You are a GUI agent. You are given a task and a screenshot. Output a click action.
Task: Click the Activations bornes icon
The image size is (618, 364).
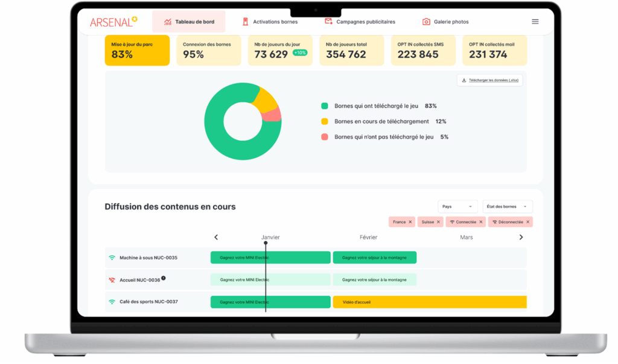click(246, 21)
